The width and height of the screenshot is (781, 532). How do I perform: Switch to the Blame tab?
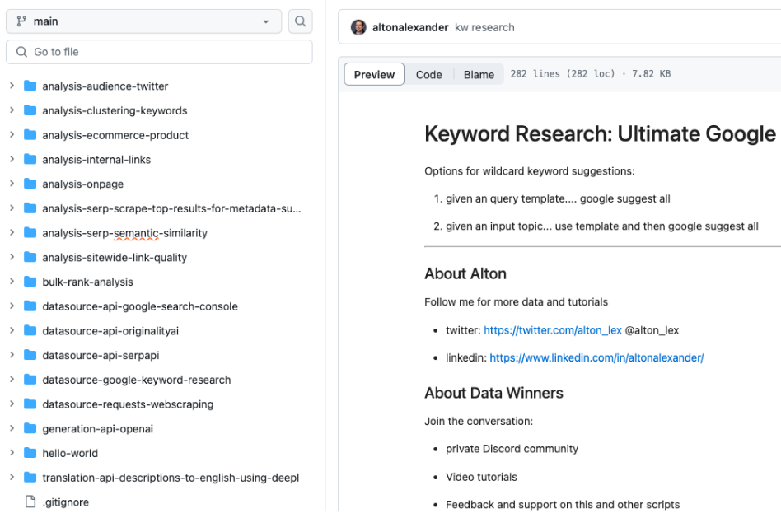click(479, 74)
